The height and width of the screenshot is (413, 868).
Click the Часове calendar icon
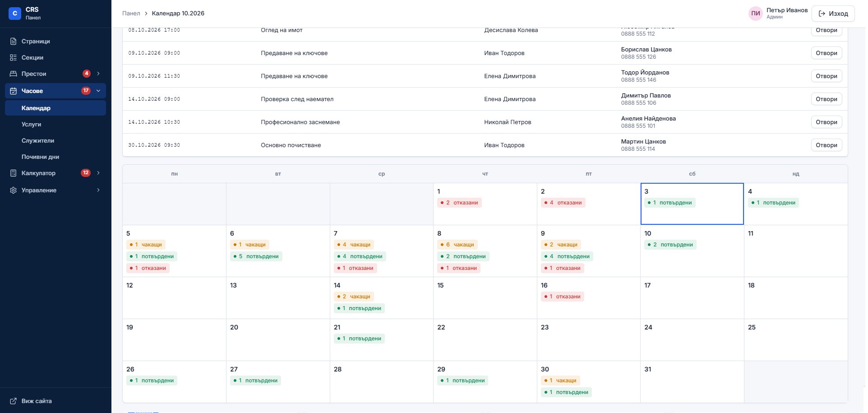14,91
